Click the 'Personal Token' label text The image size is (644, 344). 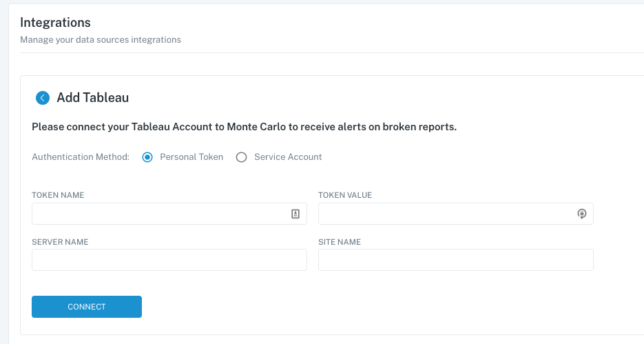click(191, 157)
